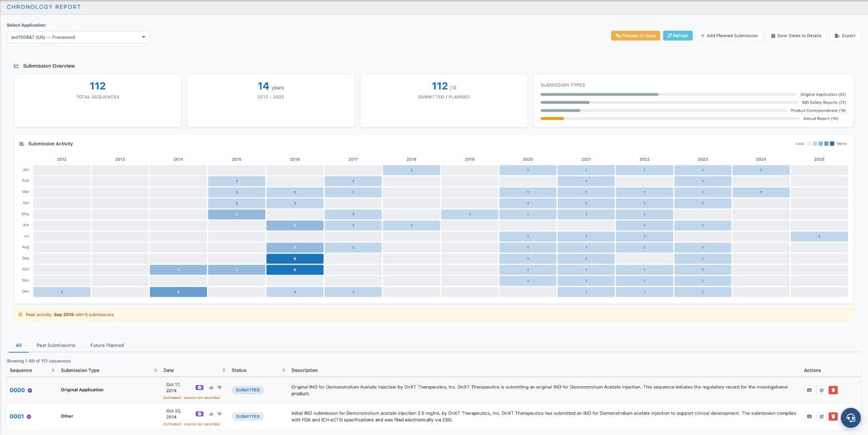Click the Jul 2025 heatmap cell
Image resolution: width=868 pixels, height=435 pixels.
[819, 236]
